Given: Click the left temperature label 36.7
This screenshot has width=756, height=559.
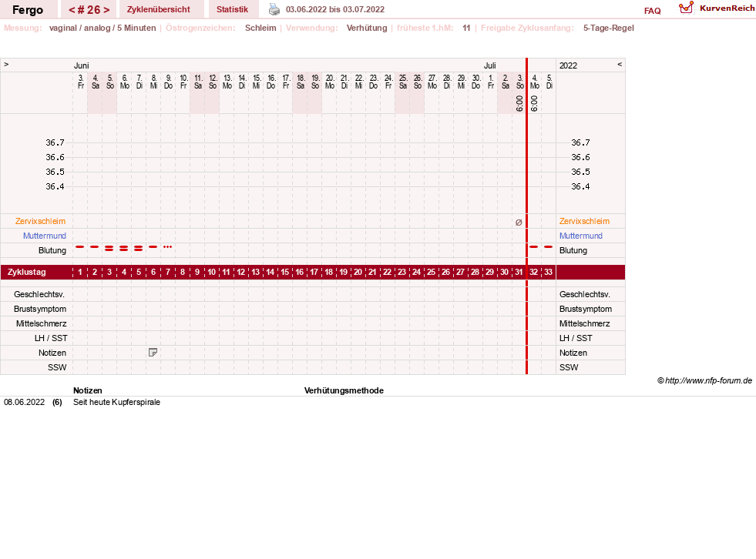Looking at the screenshot, I should 55,142.
